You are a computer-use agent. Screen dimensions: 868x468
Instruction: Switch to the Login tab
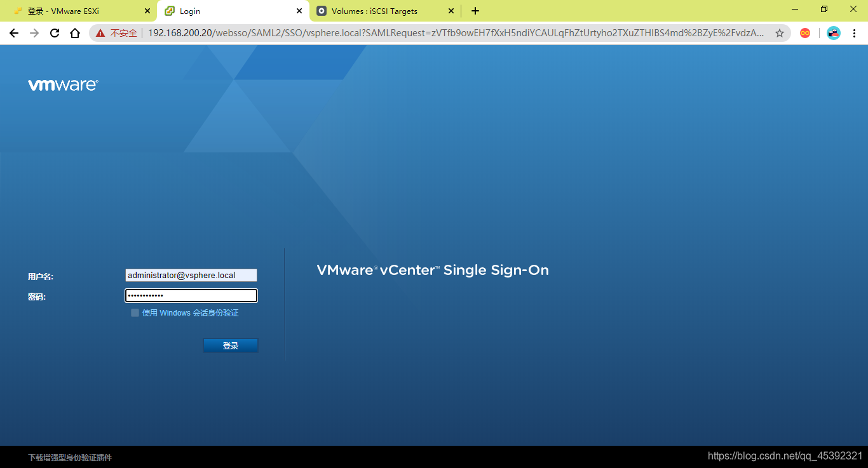(x=233, y=11)
